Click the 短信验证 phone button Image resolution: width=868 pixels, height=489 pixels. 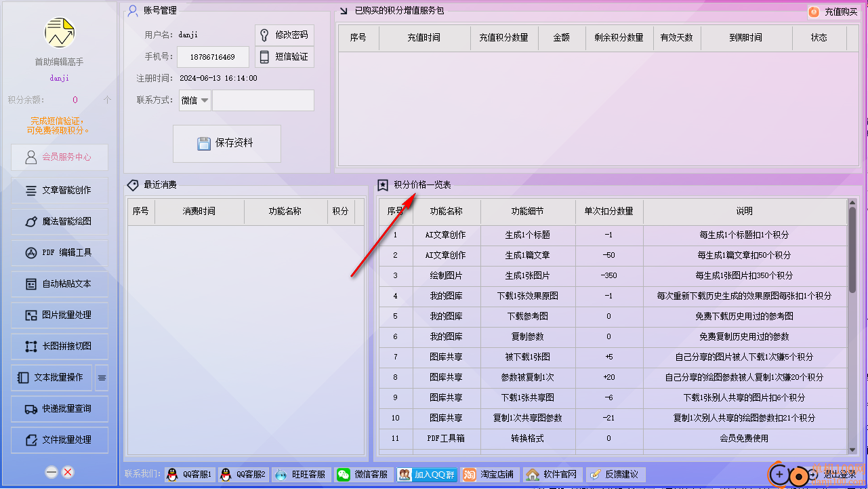(285, 57)
